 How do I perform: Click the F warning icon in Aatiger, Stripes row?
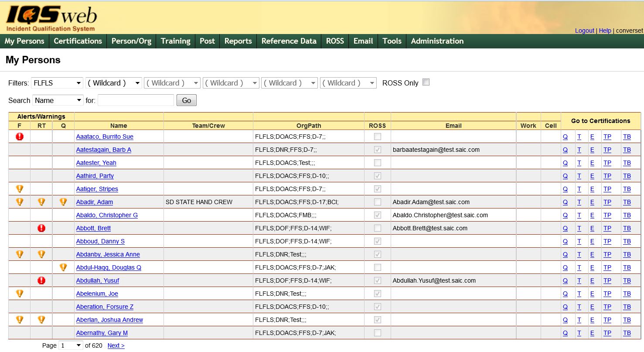click(20, 189)
